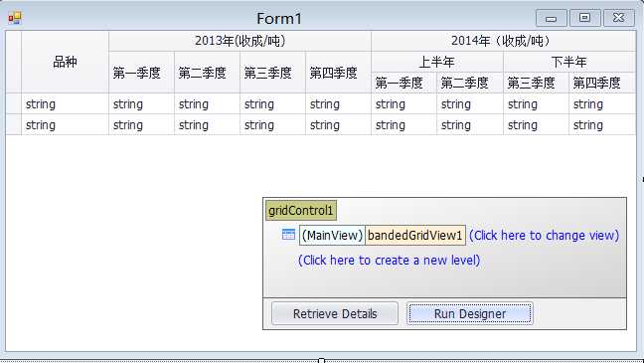The image size is (644, 363).
Task: Click the 2013年(收成/吨) band header
Action: tap(240, 41)
